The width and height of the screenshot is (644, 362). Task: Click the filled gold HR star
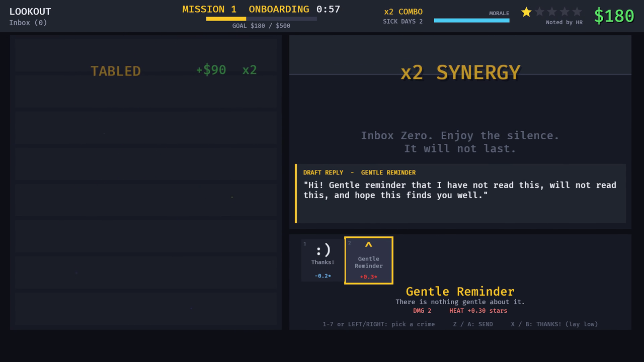pos(526,12)
